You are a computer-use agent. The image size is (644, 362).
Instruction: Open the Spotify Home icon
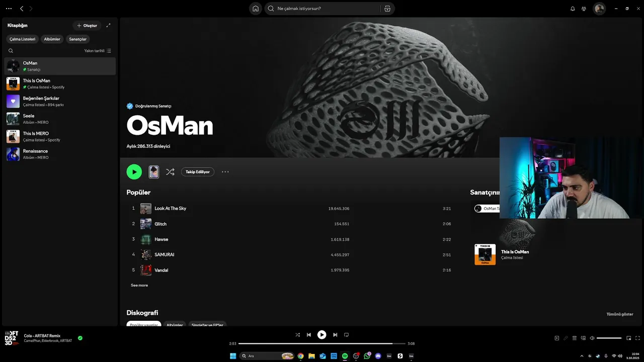pyautogui.click(x=256, y=9)
